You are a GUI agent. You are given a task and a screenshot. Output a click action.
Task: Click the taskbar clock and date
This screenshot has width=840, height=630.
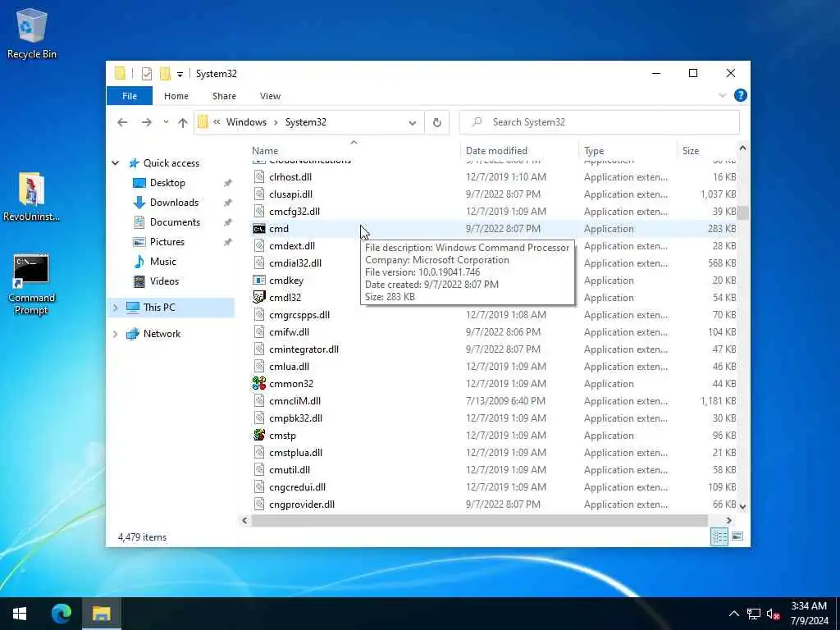coord(809,614)
